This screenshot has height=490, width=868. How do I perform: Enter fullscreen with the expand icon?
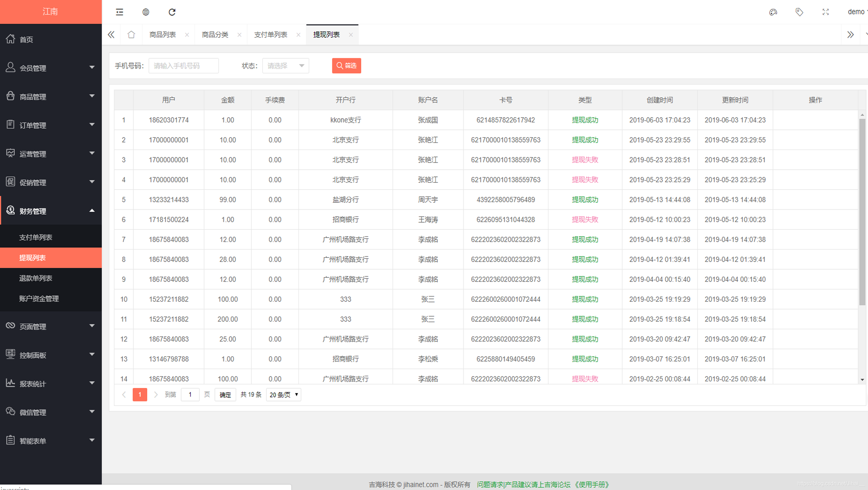[x=825, y=12]
